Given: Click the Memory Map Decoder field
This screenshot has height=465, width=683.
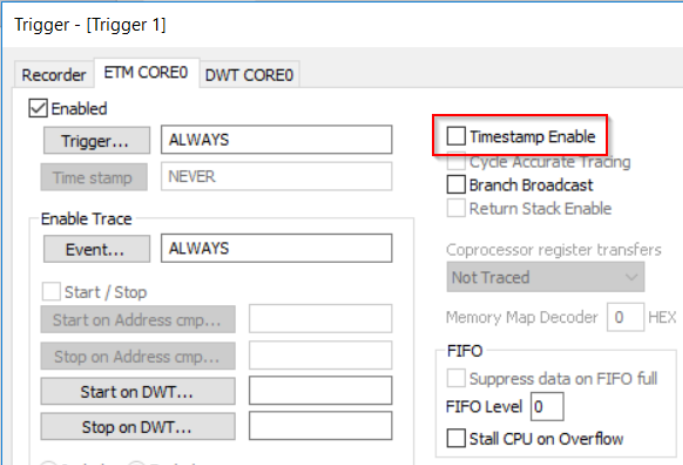Looking at the screenshot, I should [624, 318].
